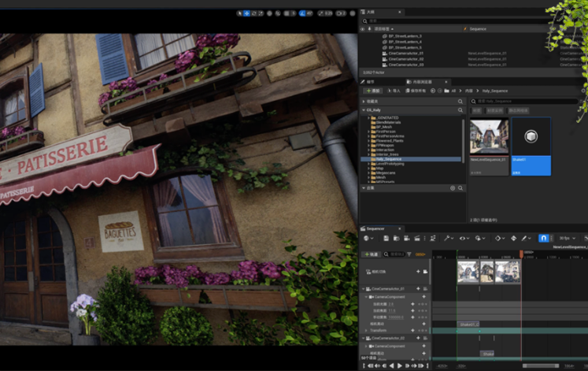Collapse the CineCameraActor_01 track
This screenshot has width=588, height=371.
click(x=364, y=289)
